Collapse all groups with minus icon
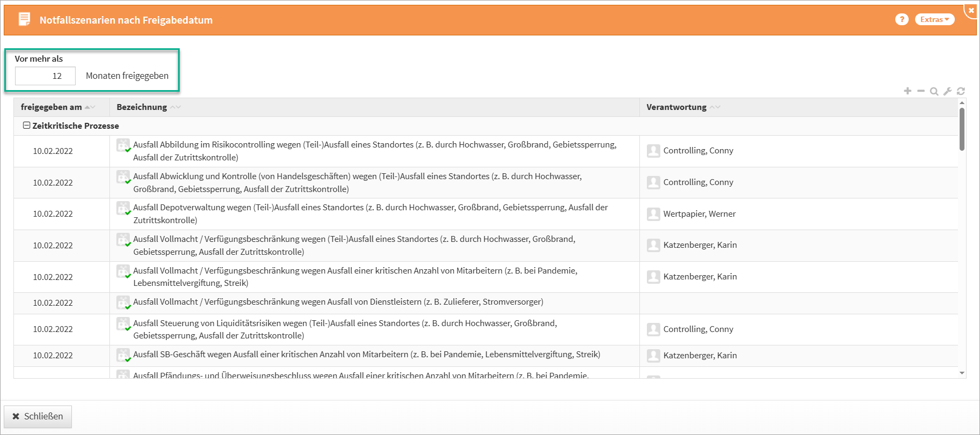The image size is (980, 435). [921, 91]
